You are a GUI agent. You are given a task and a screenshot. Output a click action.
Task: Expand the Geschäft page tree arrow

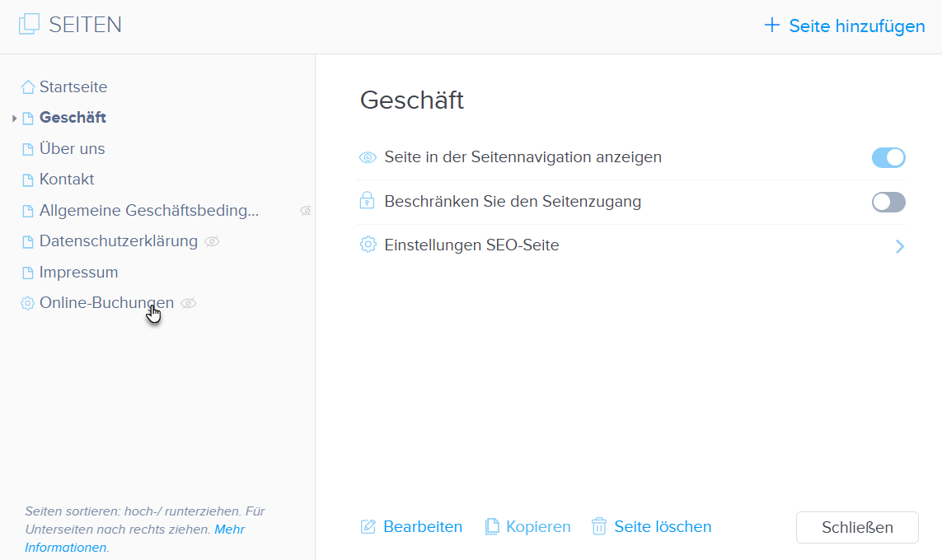15,119
